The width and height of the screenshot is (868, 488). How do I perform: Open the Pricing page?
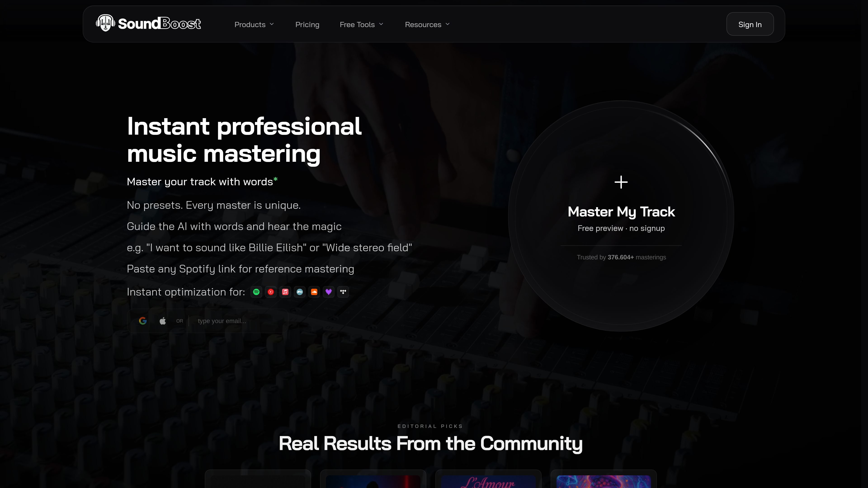pyautogui.click(x=307, y=25)
